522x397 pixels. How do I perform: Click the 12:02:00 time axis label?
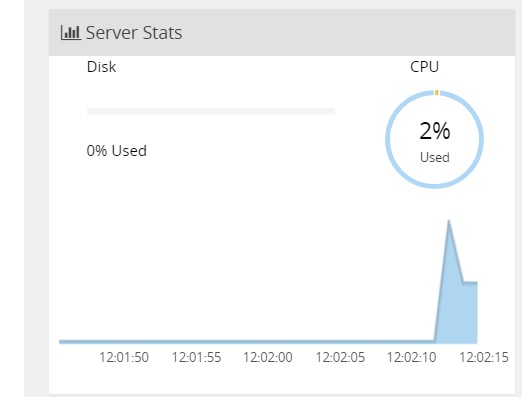click(268, 357)
